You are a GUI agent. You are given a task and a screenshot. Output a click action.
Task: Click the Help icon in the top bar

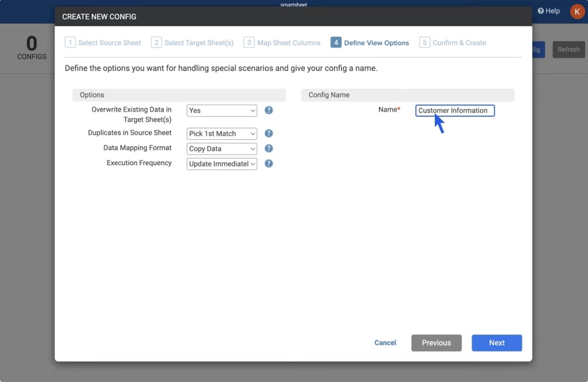pos(548,10)
